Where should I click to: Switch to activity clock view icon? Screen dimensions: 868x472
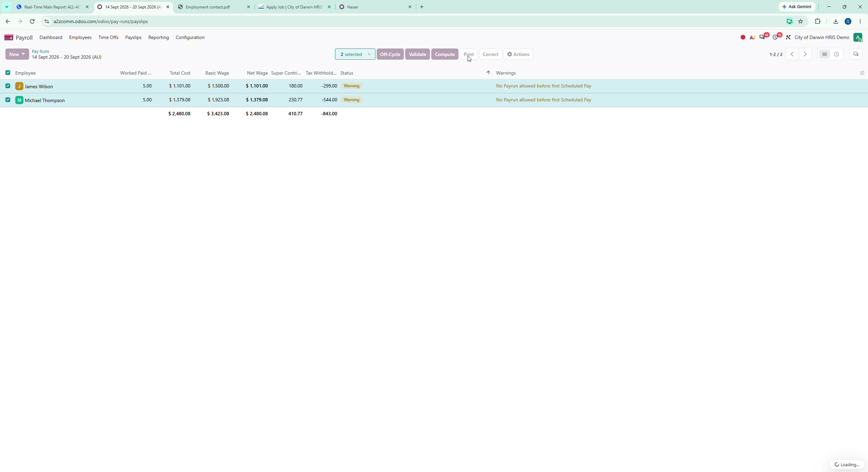[x=836, y=54]
